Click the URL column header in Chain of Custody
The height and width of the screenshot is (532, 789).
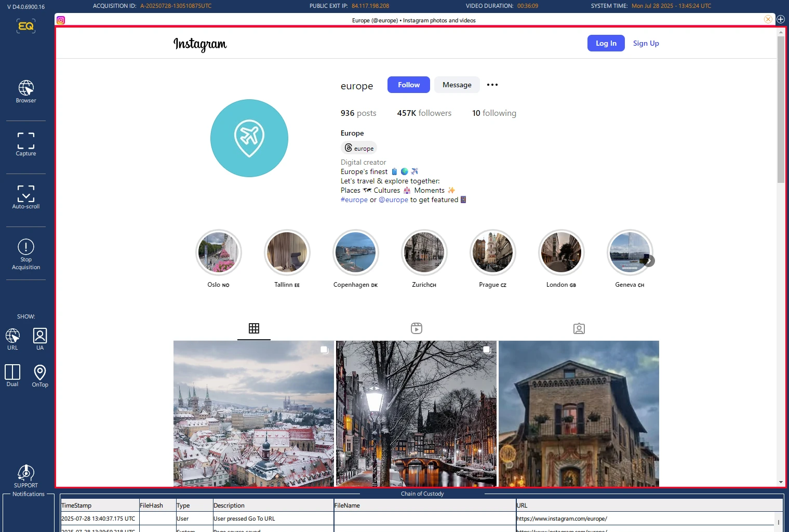click(x=649, y=506)
